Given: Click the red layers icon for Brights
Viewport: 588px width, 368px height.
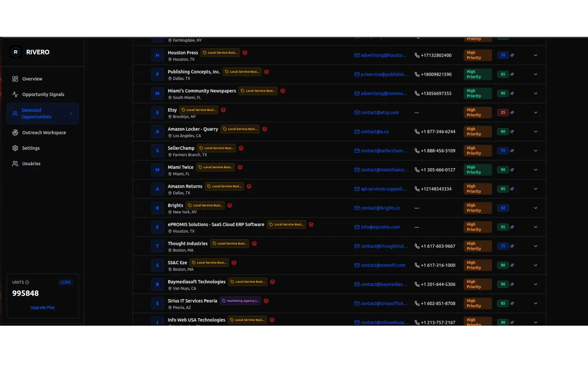Looking at the screenshot, I should coord(230,205).
